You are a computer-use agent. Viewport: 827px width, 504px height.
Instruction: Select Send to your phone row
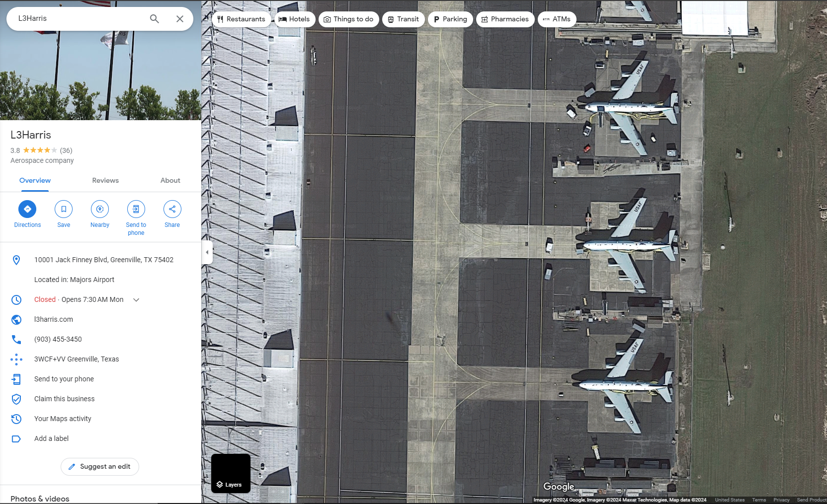click(100, 379)
